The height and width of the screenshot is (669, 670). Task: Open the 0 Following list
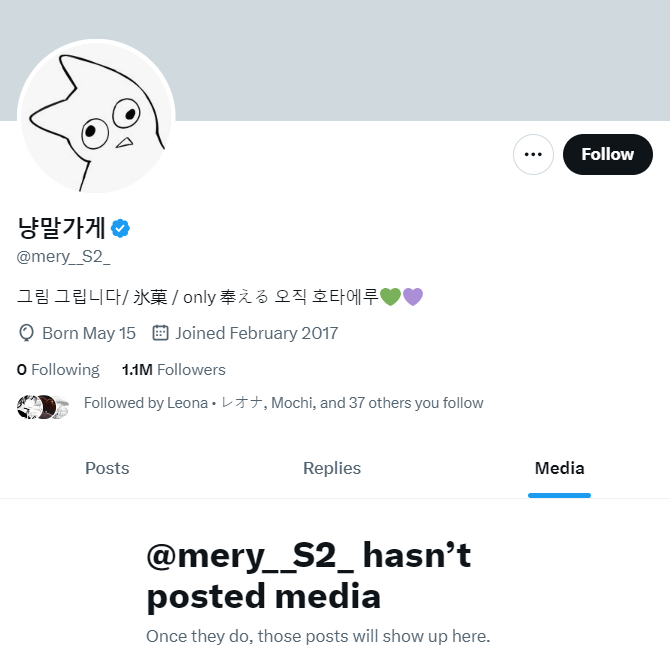click(58, 370)
